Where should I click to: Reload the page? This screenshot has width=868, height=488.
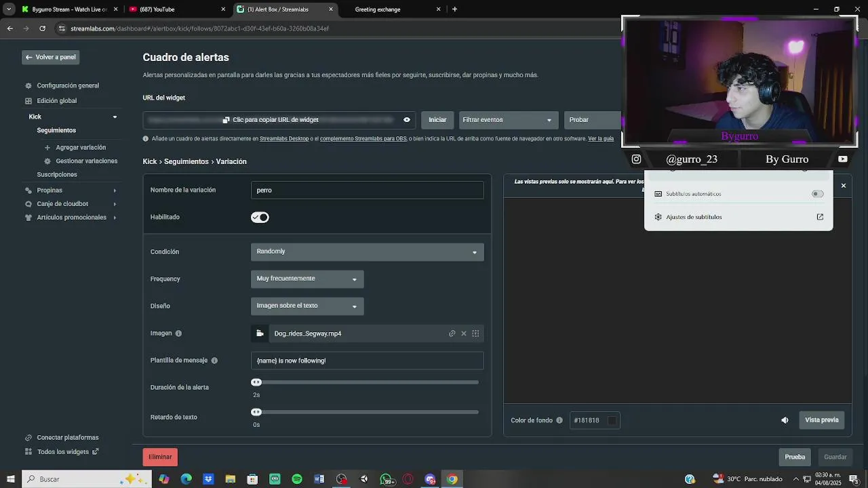42,28
